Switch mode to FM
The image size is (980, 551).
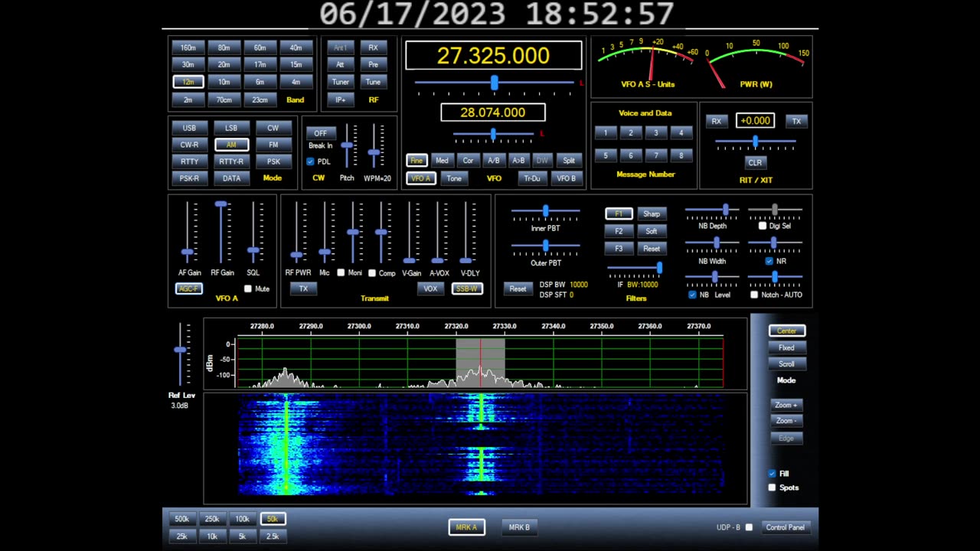pyautogui.click(x=273, y=145)
